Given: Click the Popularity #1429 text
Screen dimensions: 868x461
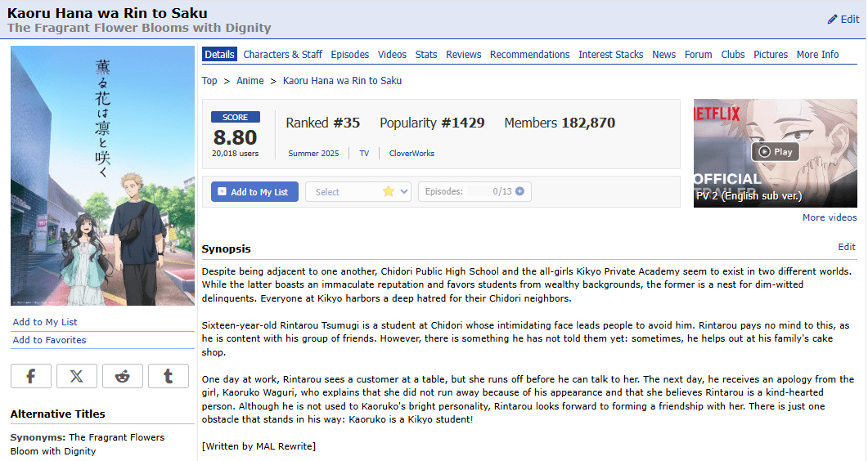Looking at the screenshot, I should pos(432,123).
